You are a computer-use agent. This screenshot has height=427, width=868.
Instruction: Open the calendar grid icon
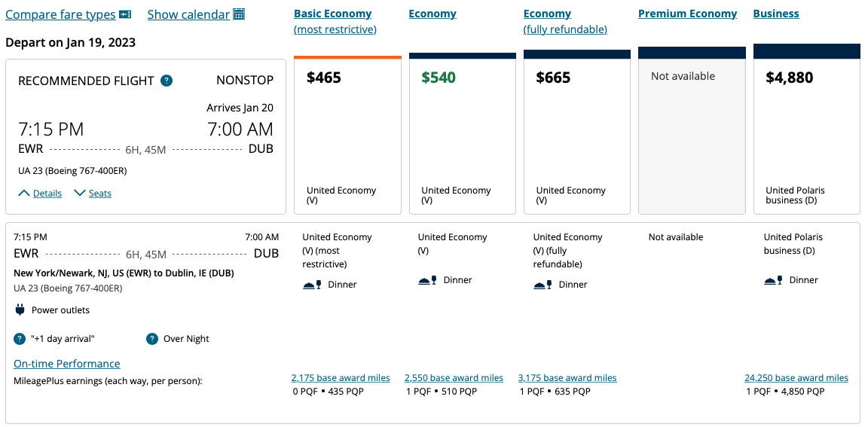[x=239, y=15]
